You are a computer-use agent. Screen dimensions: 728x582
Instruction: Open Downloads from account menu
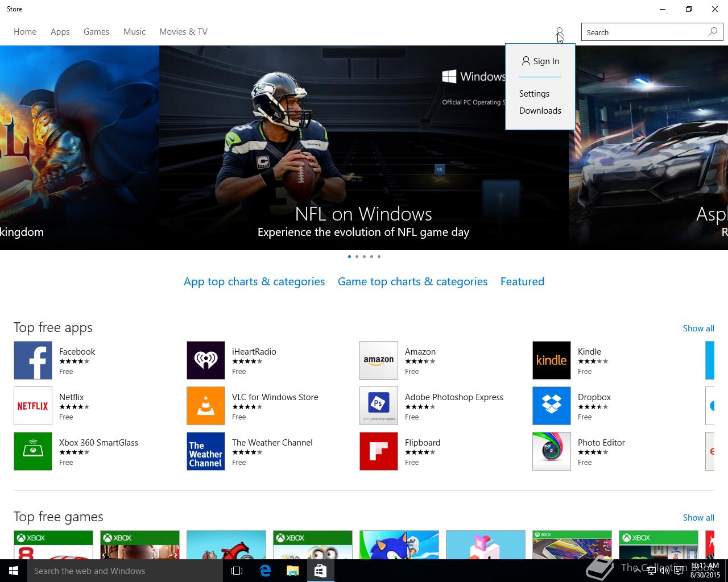tap(540, 111)
